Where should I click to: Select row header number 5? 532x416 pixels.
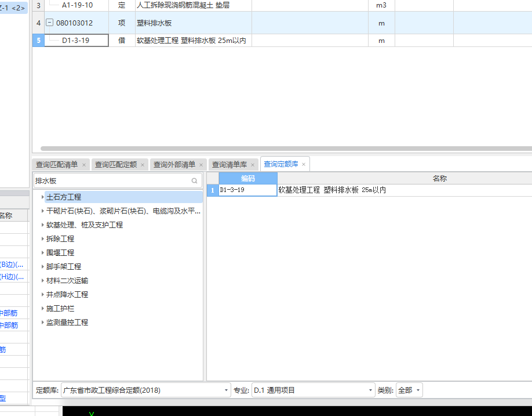click(x=38, y=41)
